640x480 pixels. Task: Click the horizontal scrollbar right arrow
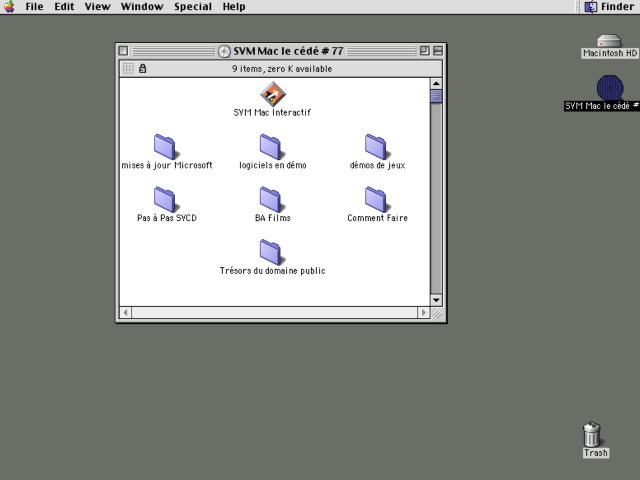(423, 313)
